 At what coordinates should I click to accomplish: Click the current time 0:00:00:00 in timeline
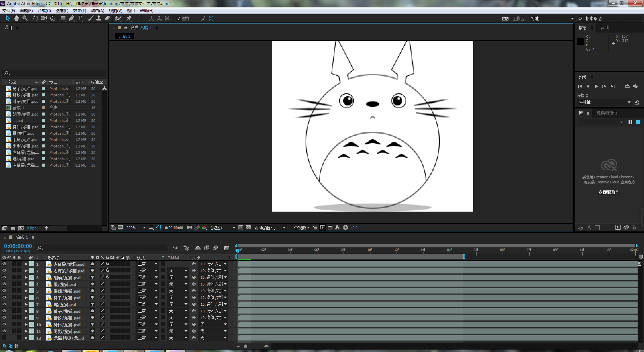pyautogui.click(x=18, y=246)
